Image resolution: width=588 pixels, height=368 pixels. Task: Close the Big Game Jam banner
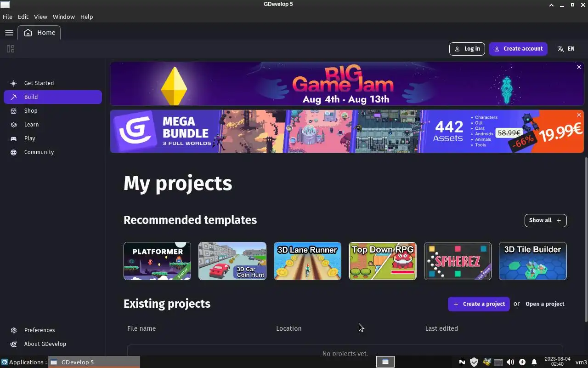(x=579, y=67)
